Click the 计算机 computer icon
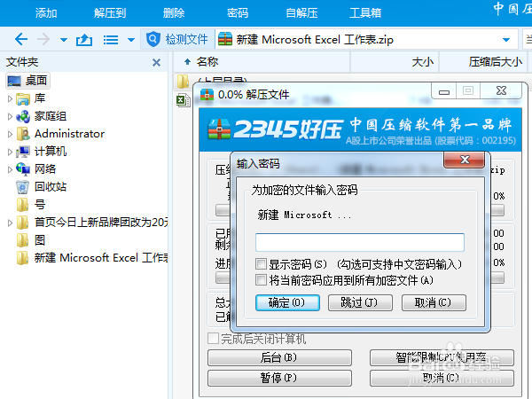Viewport: 532px width, 399px height. tap(23, 152)
